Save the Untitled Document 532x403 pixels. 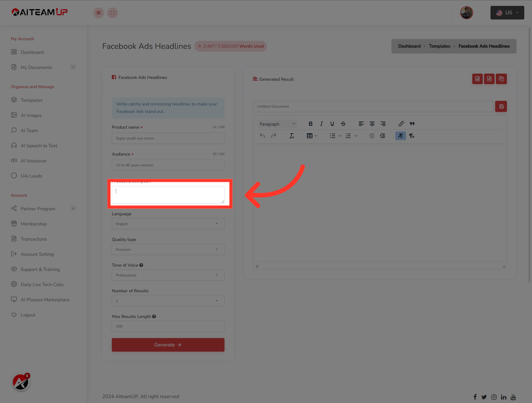pos(501,106)
